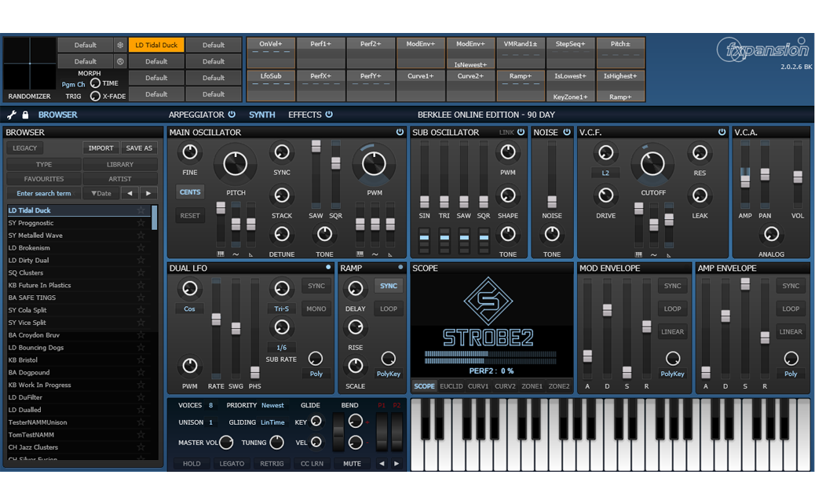Toggle the Effects power icon
The width and height of the screenshot is (815, 504).
tap(329, 115)
